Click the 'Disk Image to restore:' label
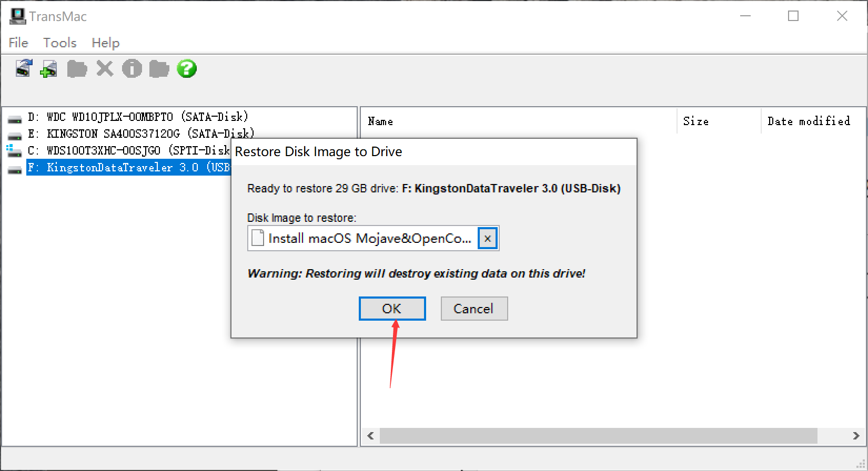The image size is (868, 471). pyautogui.click(x=302, y=218)
